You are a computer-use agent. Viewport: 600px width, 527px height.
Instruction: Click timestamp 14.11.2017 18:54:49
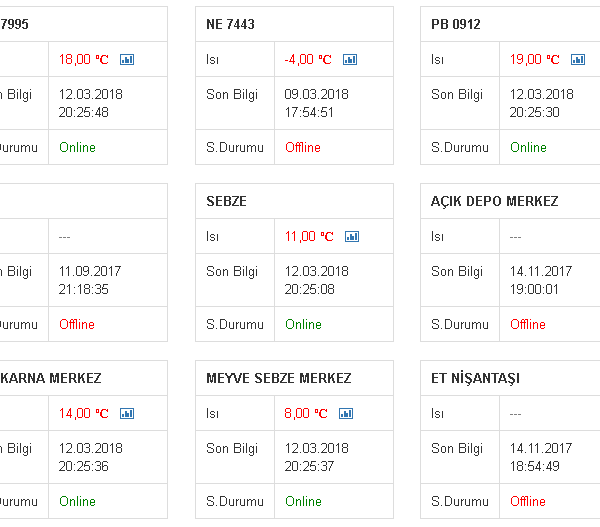coord(541,457)
